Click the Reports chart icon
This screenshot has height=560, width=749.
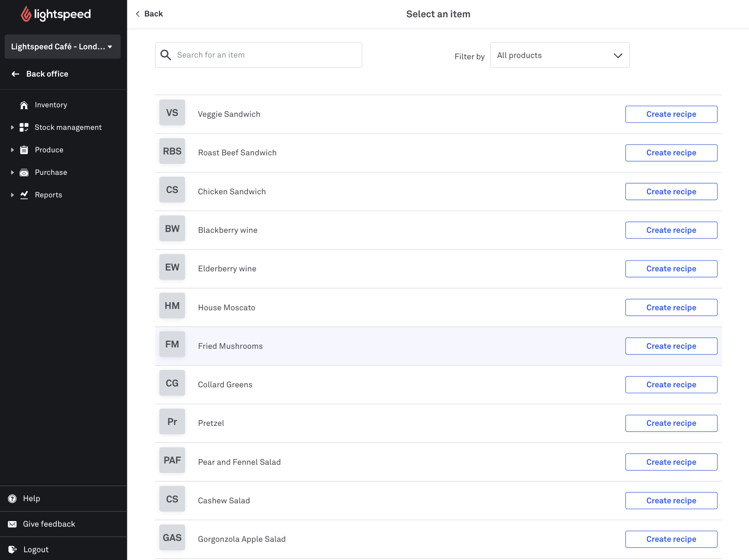[24, 195]
